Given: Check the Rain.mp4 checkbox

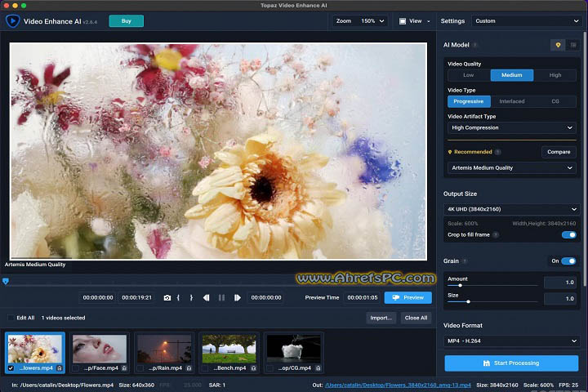Looking at the screenshot, I should pyautogui.click(x=140, y=368).
